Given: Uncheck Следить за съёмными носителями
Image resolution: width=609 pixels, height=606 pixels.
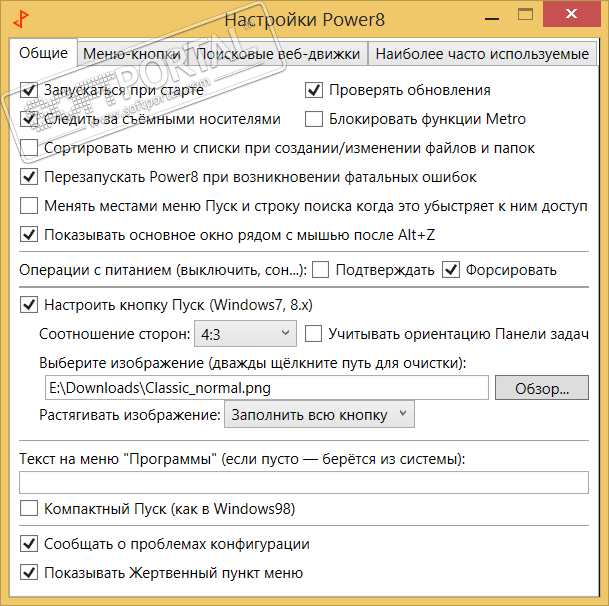Looking at the screenshot, I should [29, 119].
